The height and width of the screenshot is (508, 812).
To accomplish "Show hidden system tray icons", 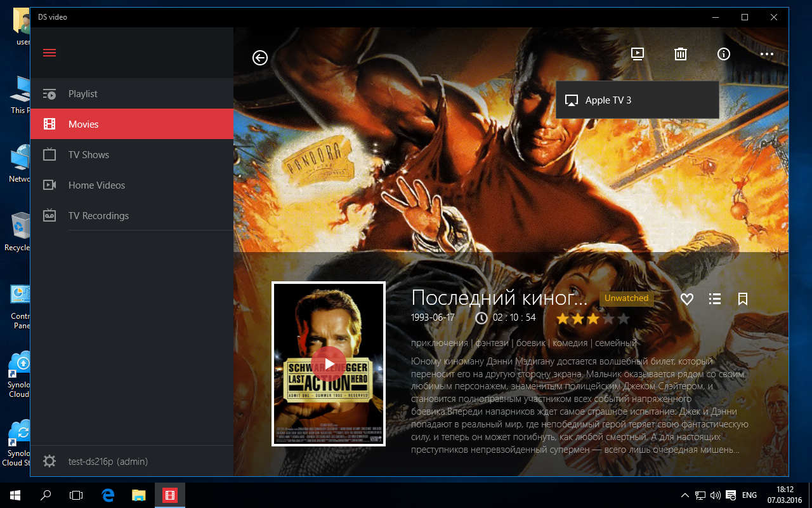I will coord(684,495).
